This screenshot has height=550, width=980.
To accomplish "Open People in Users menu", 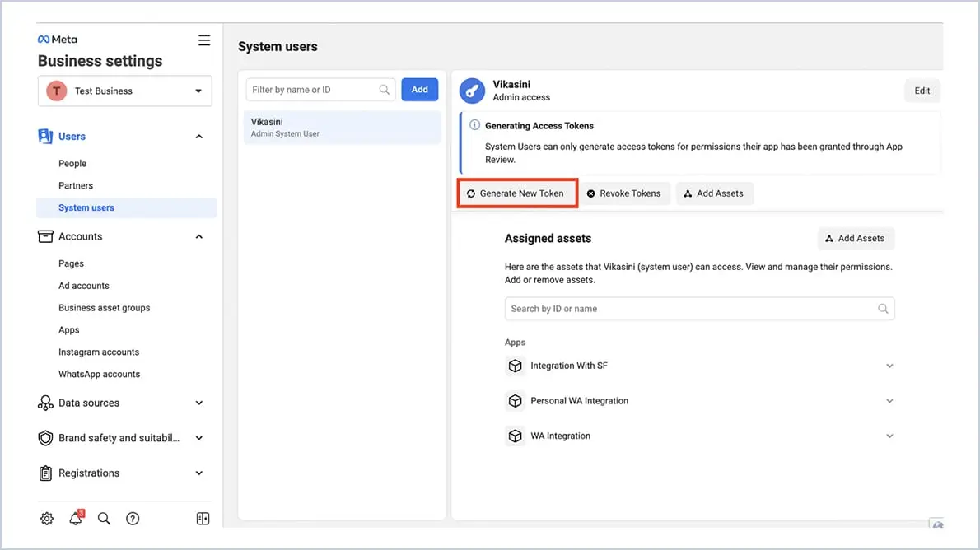I will point(72,163).
